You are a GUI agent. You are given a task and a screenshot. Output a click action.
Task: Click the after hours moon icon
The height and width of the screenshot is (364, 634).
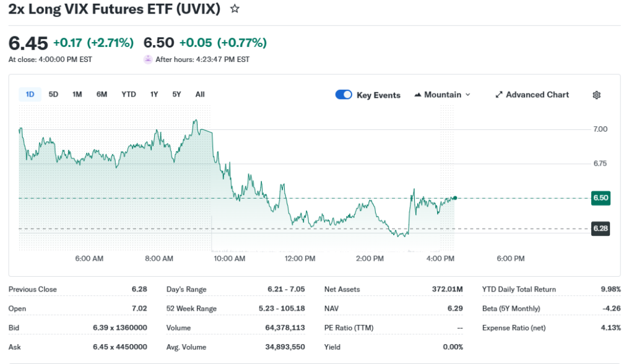[148, 59]
